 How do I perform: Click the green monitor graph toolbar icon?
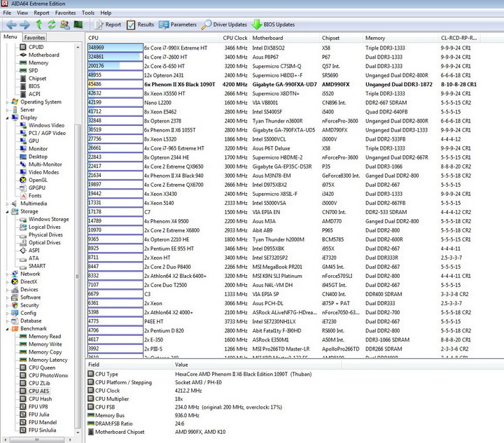[x=78, y=24]
